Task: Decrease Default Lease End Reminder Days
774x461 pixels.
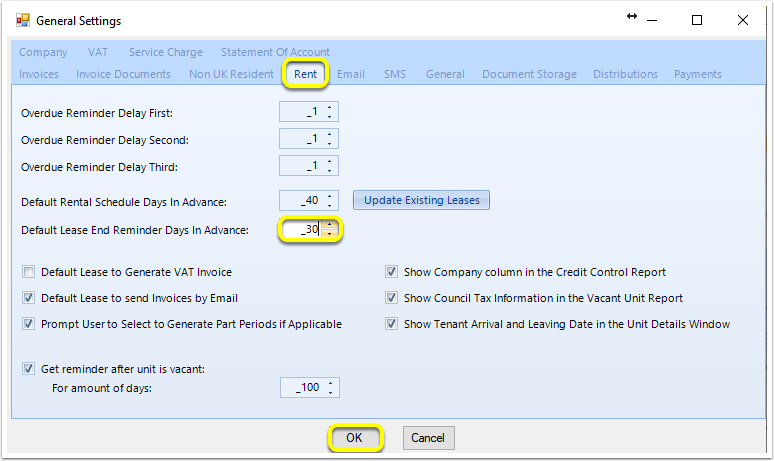Action: tap(330, 234)
